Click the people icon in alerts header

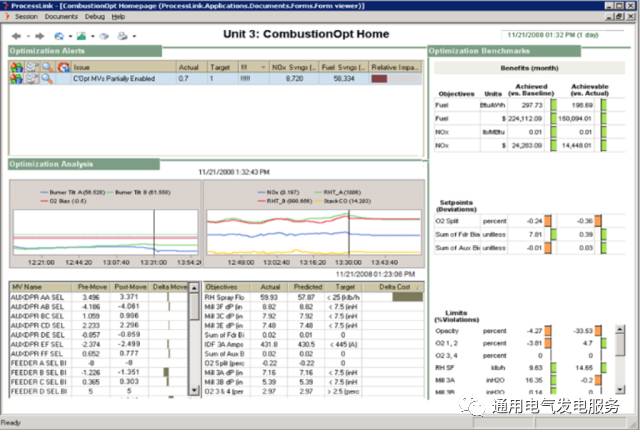click(17, 67)
